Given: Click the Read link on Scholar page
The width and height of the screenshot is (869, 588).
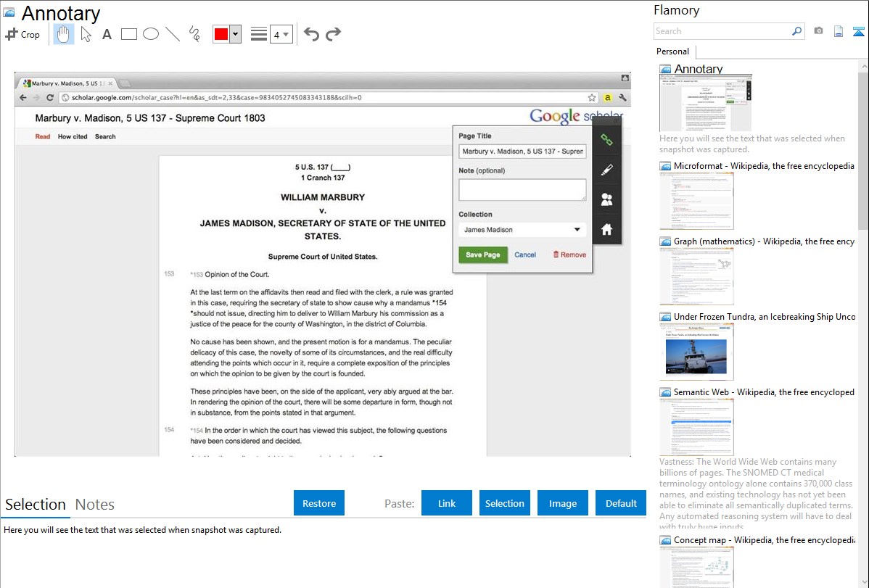Looking at the screenshot, I should (x=43, y=136).
